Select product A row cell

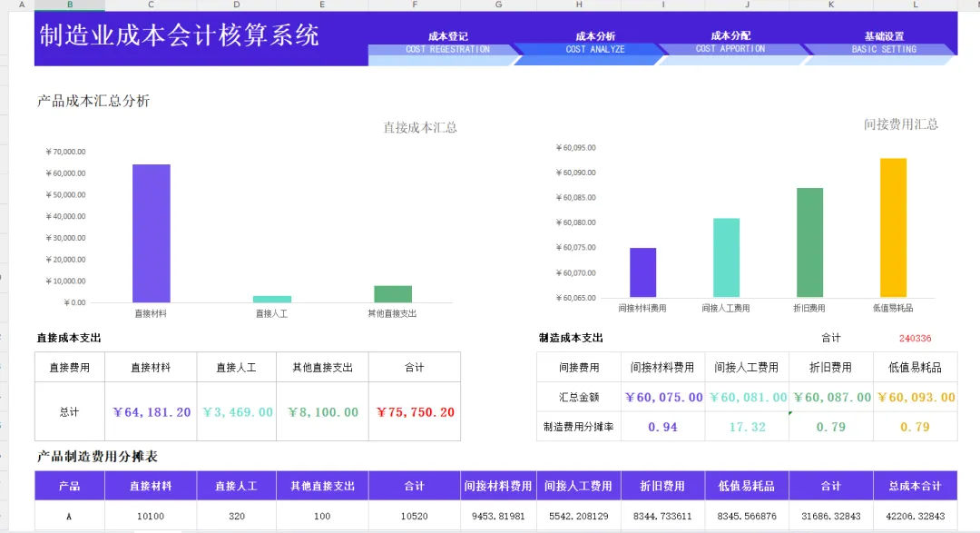[69, 516]
